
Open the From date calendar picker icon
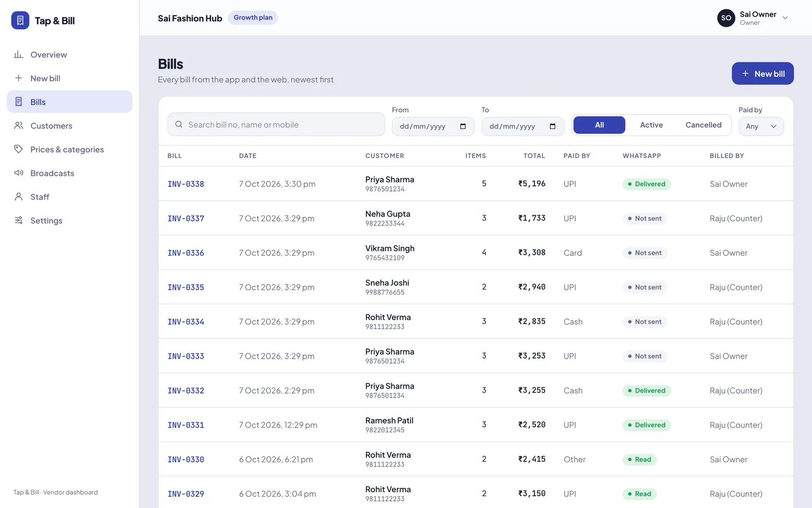463,126
